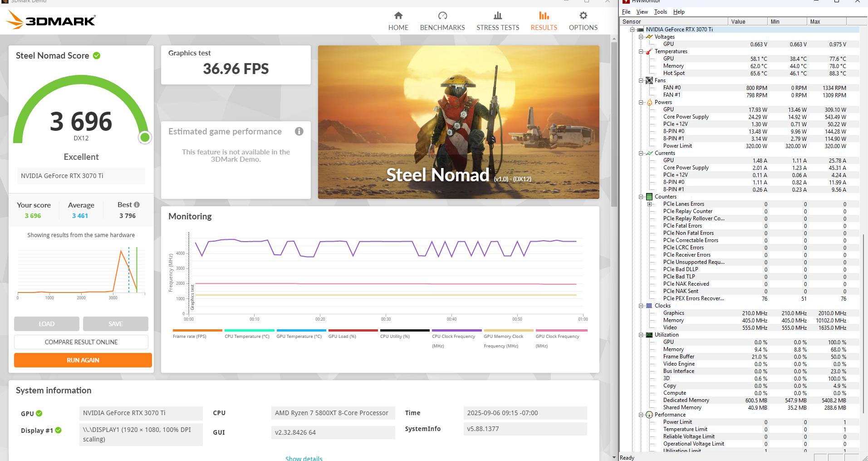Go to the HOME tab in 3DMark
This screenshot has width=868, height=461.
(398, 21)
